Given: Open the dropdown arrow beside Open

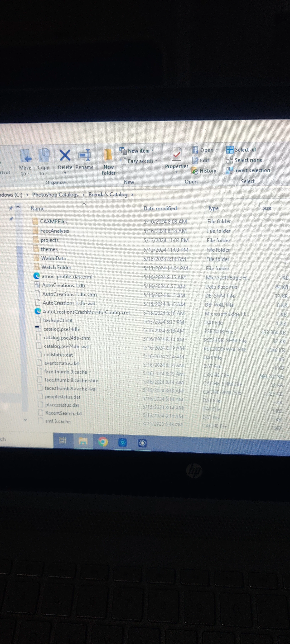Looking at the screenshot, I should coord(217,150).
